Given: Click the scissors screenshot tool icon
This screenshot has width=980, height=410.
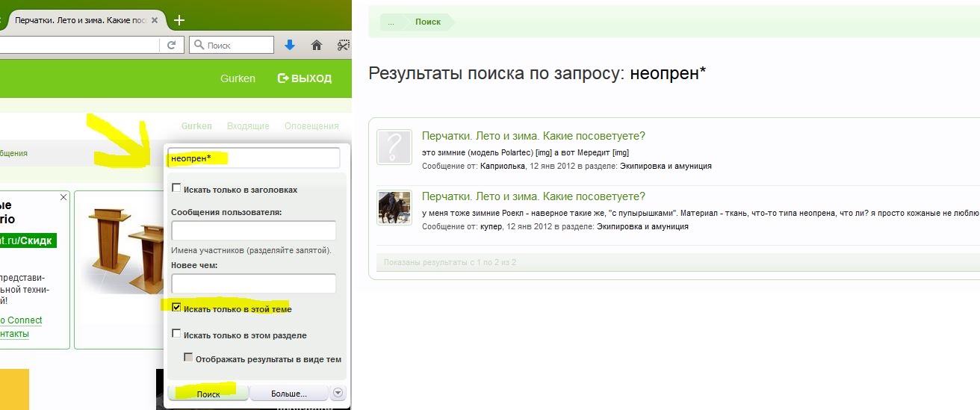Looking at the screenshot, I should pyautogui.click(x=343, y=46).
